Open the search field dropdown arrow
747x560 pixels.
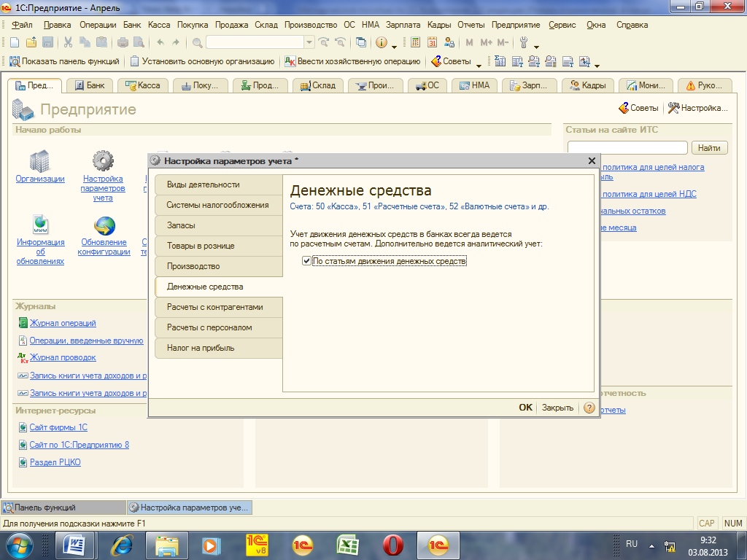309,42
